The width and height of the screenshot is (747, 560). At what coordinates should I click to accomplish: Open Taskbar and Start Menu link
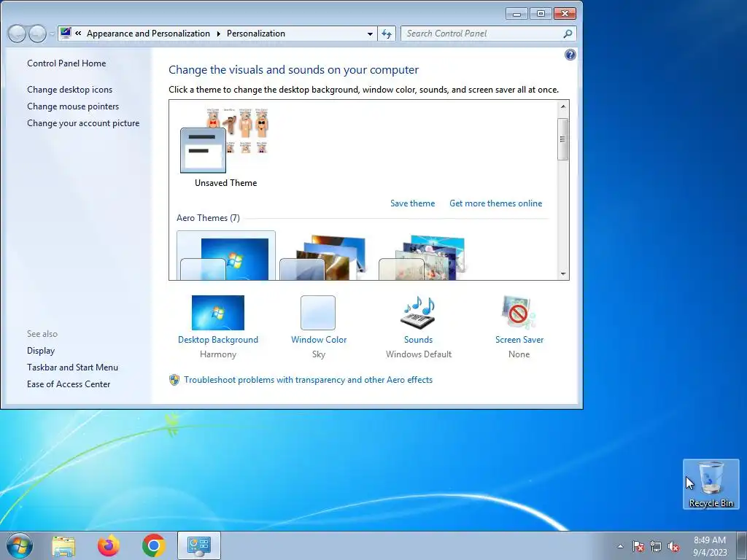[72, 367]
